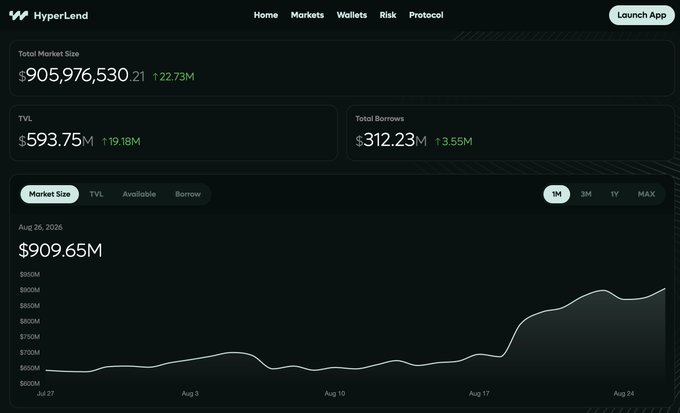Choose the 1Y time range

pyautogui.click(x=615, y=194)
